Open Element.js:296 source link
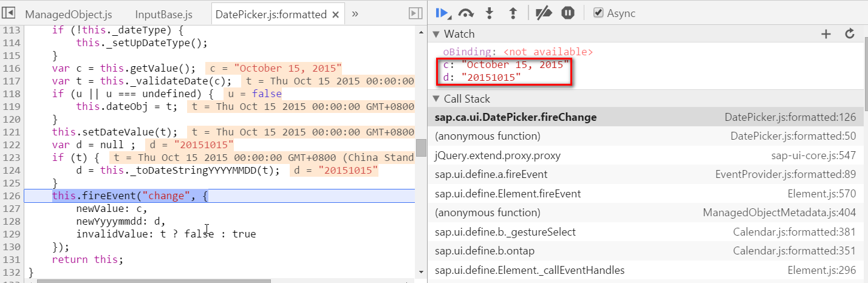 click(x=822, y=271)
